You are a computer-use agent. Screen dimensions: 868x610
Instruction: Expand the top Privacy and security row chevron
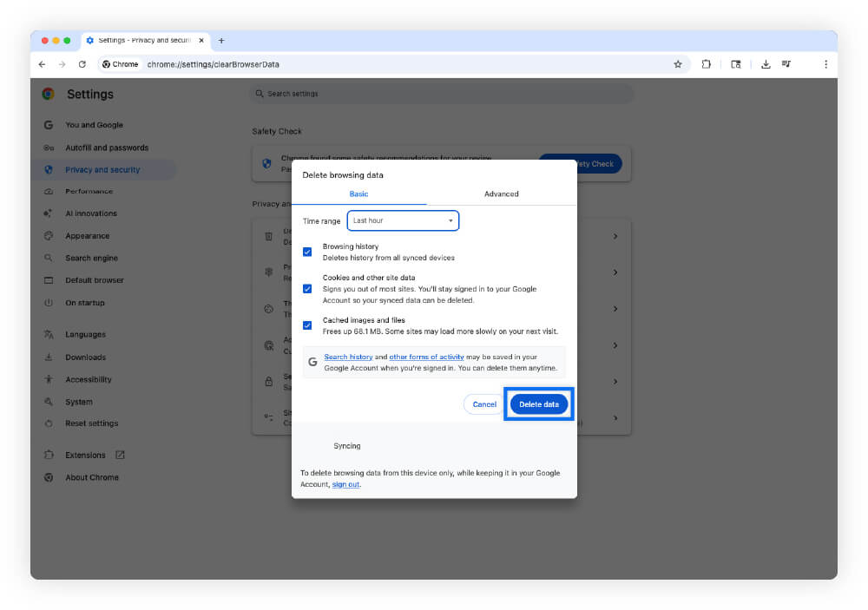[x=615, y=236]
